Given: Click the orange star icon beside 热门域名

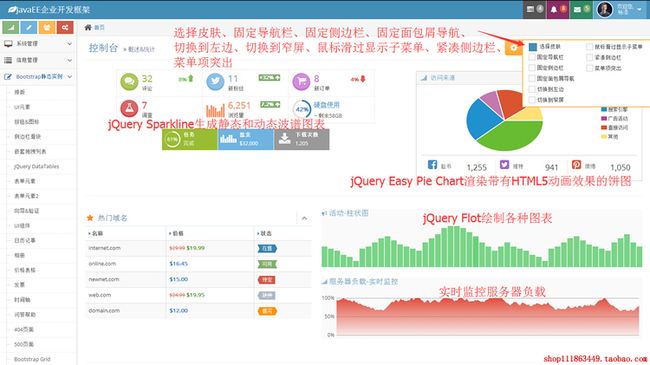Looking at the screenshot, I should click(x=90, y=218).
